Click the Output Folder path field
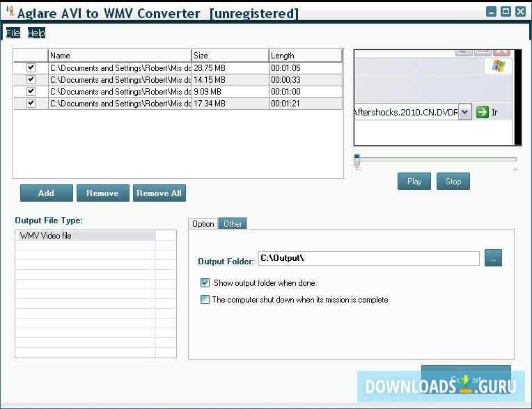Screen dimensions: 532x409 [369, 258]
